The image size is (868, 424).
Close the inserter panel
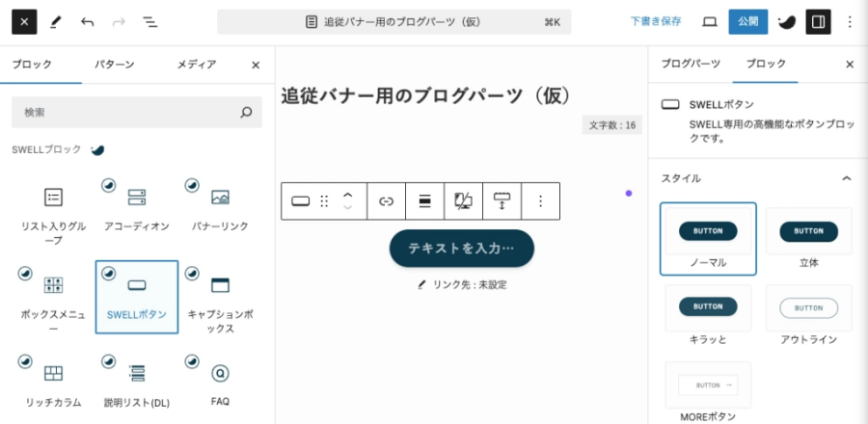[x=256, y=66]
